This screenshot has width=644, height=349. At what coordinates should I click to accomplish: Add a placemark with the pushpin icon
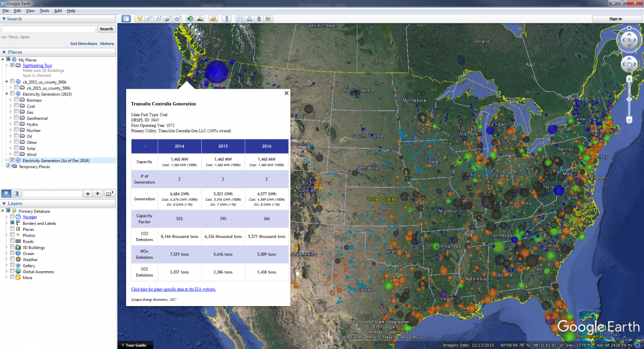(x=139, y=19)
